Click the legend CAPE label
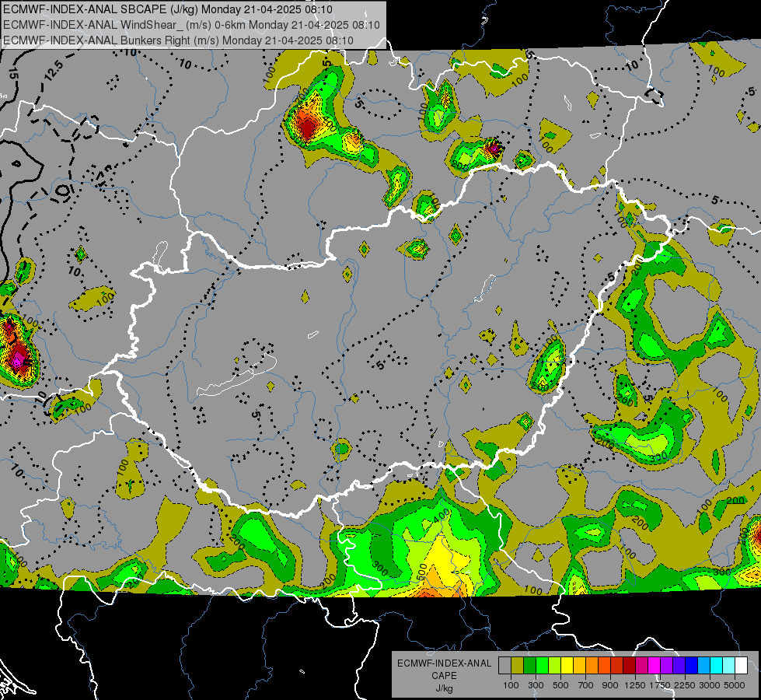This screenshot has height=700, width=761. pyautogui.click(x=444, y=676)
